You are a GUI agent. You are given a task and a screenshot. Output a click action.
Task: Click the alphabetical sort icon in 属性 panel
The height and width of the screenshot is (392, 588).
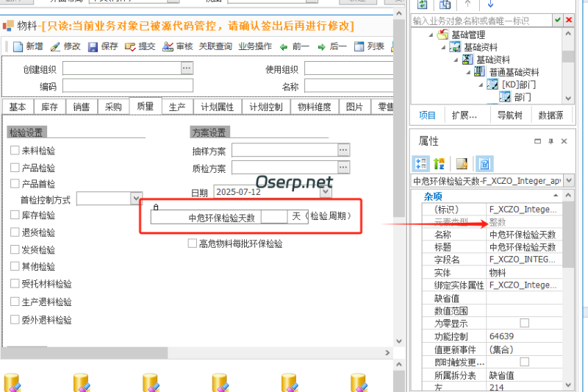(440, 163)
